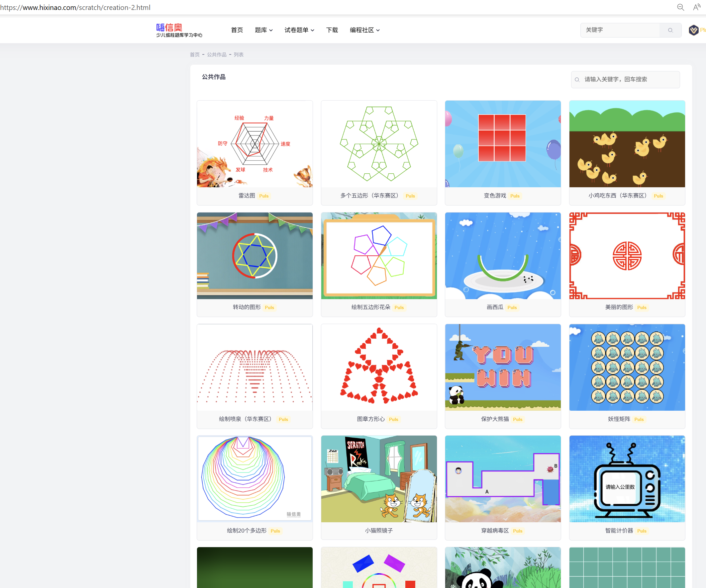
Task: Focus the 关键字 search field in header
Action: point(620,30)
